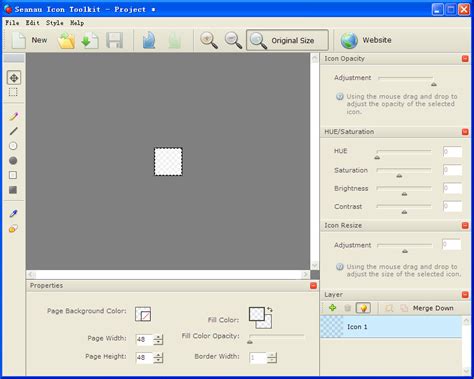
Task: Click the foreground Fill Color swatch
Action: [257, 314]
